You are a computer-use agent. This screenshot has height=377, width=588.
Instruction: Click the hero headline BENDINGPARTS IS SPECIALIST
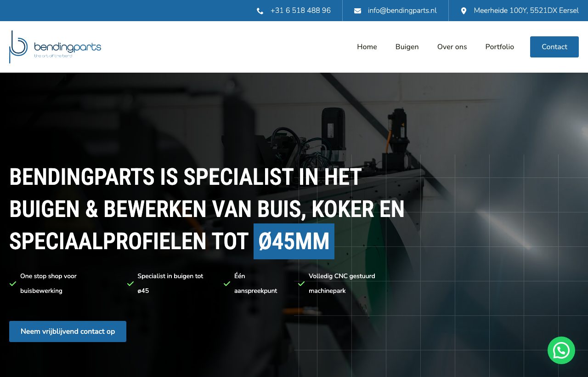[207, 209]
